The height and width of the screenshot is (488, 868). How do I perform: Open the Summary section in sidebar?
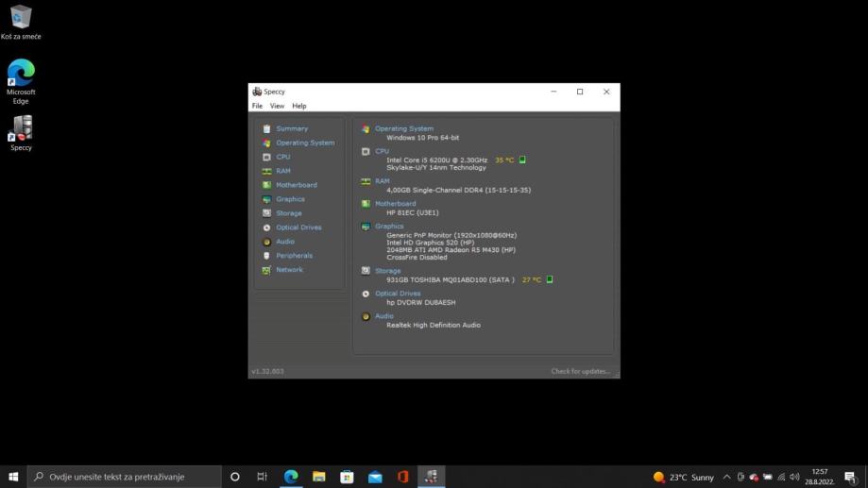[x=292, y=128]
